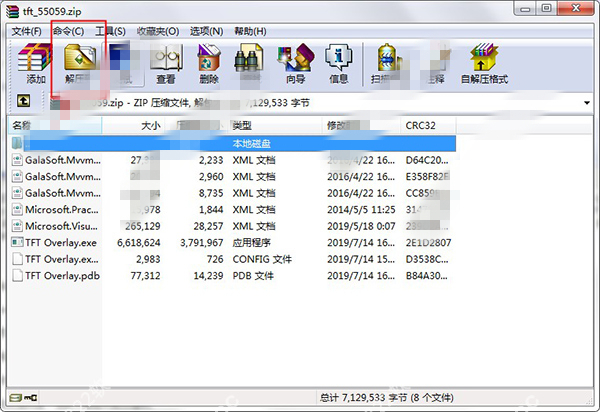Screen dimensions: 600x412
Task: Sort by the 名称 column header
Action: tap(55, 125)
